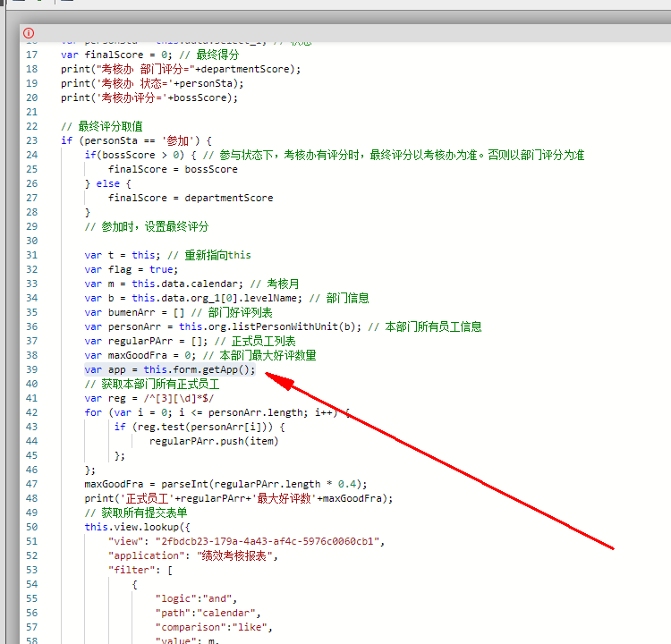Click the line 'var bumenArr = []'
The height and width of the screenshot is (644, 671).
pyautogui.click(x=178, y=312)
